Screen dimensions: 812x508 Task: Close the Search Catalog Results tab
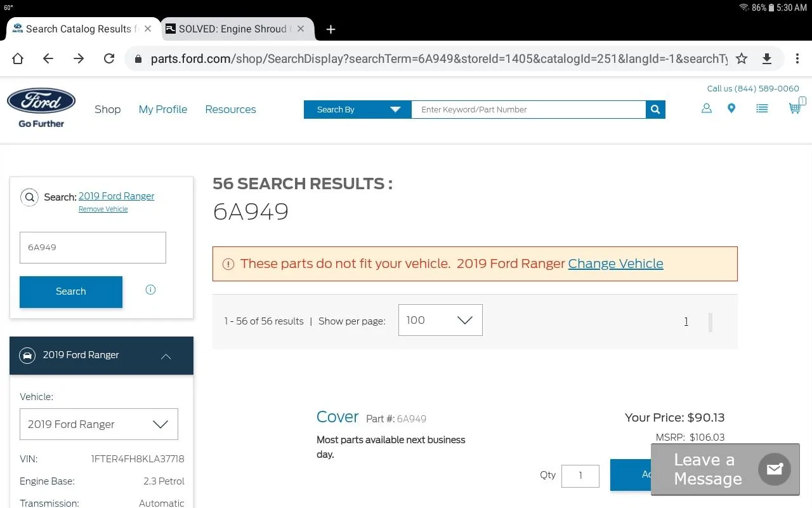coord(148,29)
